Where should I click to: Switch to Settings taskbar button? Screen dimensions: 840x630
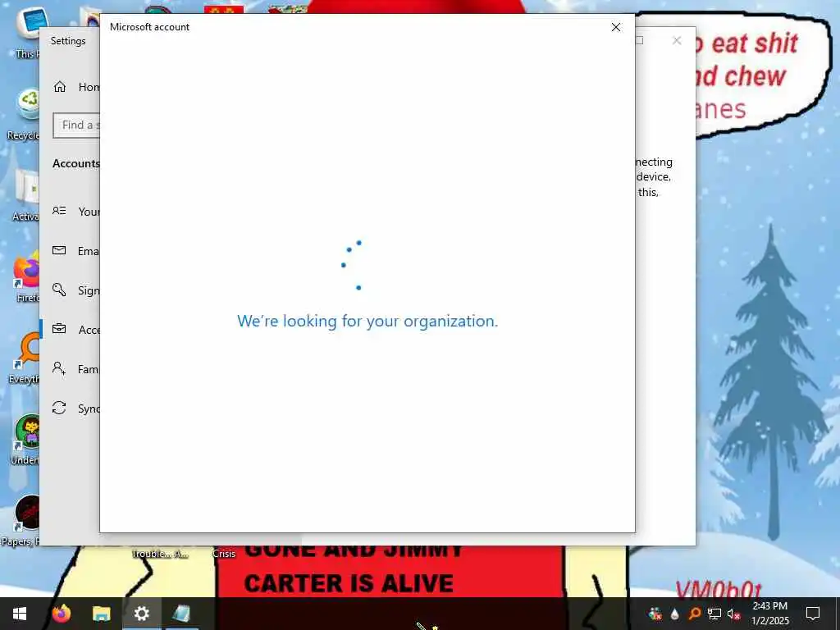pos(141,614)
